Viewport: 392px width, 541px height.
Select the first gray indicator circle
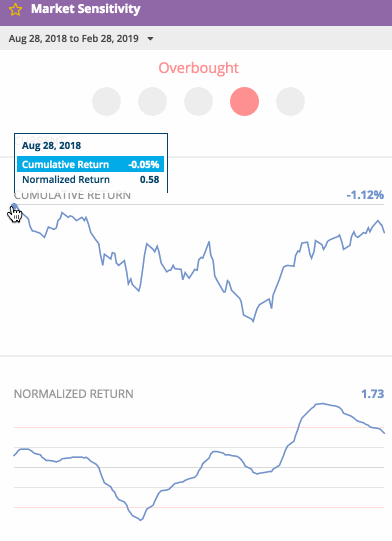(x=107, y=101)
